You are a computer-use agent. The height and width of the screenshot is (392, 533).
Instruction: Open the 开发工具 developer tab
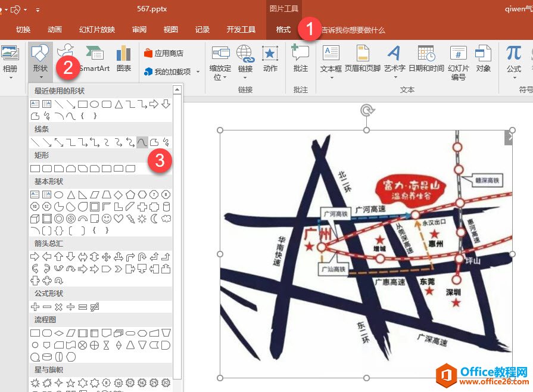pyautogui.click(x=241, y=30)
